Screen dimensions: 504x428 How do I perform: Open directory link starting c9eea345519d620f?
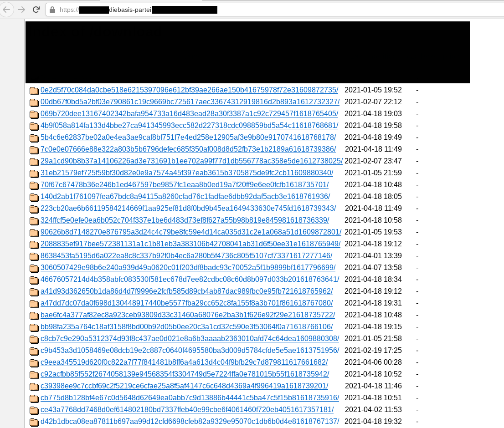pyautogui.click(x=184, y=362)
